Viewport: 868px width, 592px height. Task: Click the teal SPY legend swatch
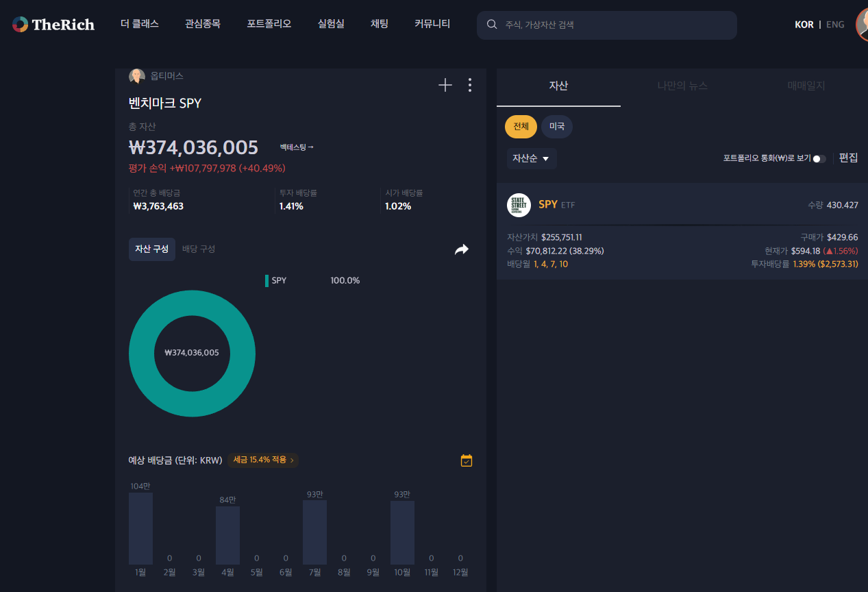pyautogui.click(x=266, y=281)
